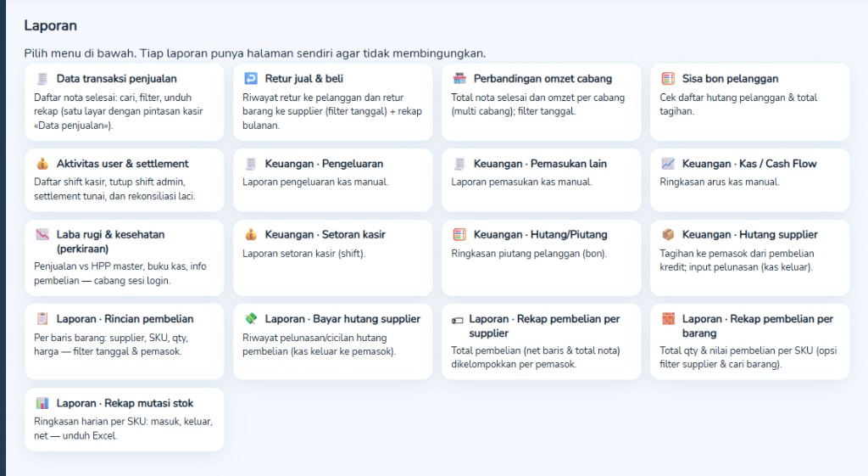Click the money bag icon for Aktivitas user
The width and height of the screenshot is (868, 476).
coord(42,164)
